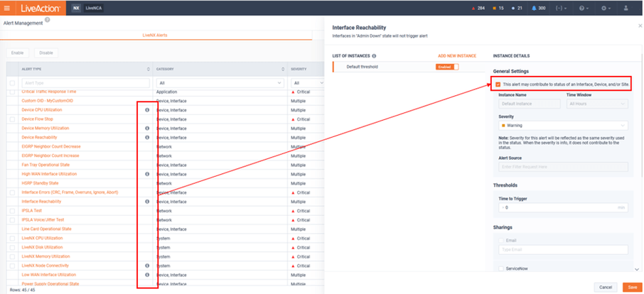Viewport: 644px width, 294px height.
Task: Click the Enable button above the alert table
Action: [x=17, y=53]
